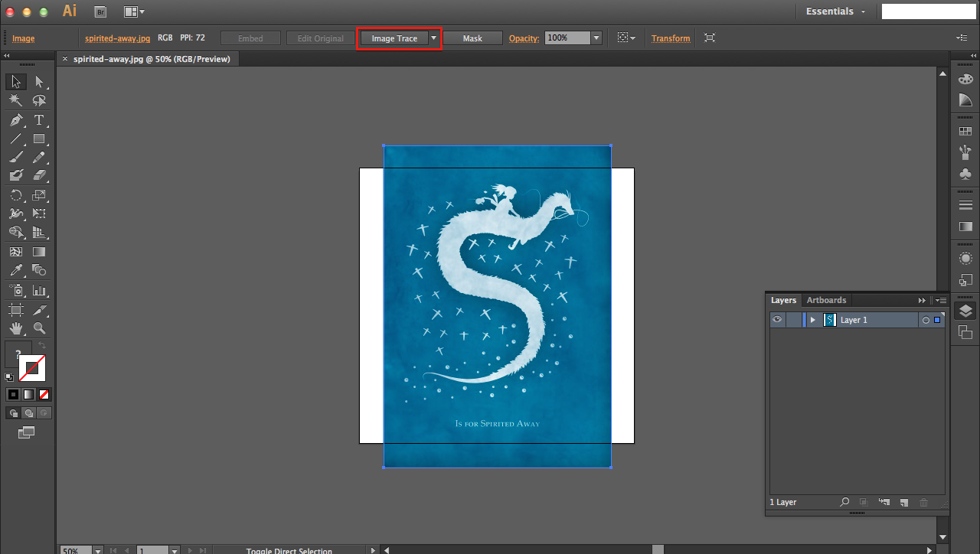Select the spirited-away.jpg document tab
Image resolution: width=980 pixels, height=554 pixels.
point(152,59)
